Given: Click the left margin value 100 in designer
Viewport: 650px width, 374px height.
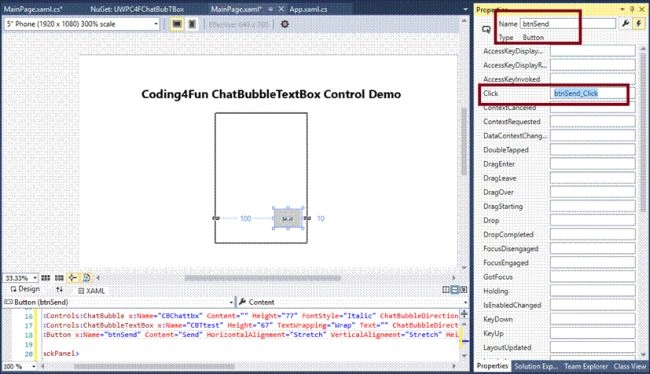Looking at the screenshot, I should coord(245,218).
